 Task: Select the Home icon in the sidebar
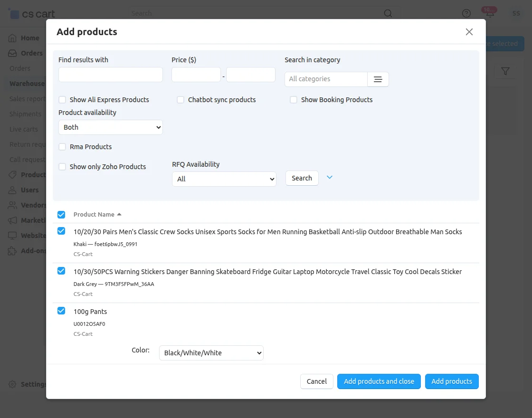pos(13,38)
